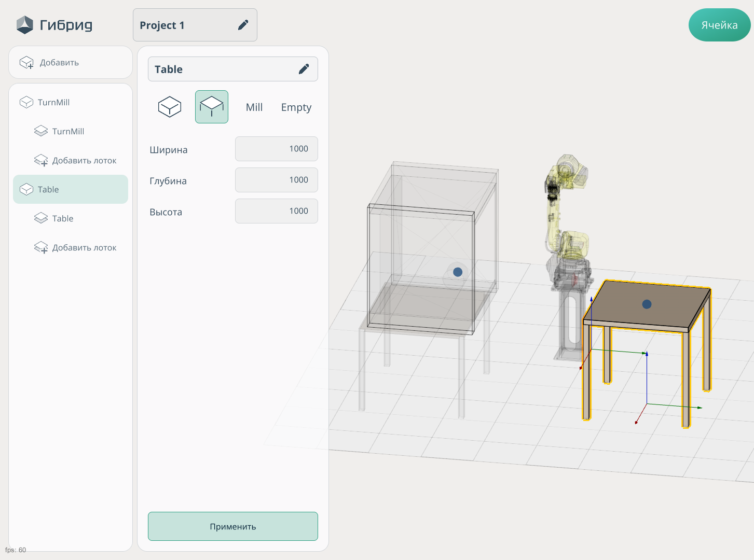The height and width of the screenshot is (560, 754).
Task: Click the Глубина value field
Action: click(x=277, y=180)
